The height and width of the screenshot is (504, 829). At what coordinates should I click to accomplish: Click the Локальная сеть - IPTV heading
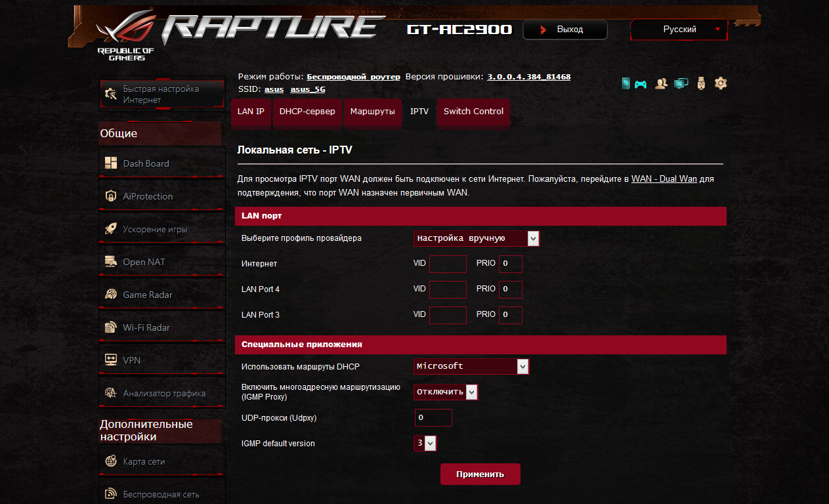tap(295, 150)
